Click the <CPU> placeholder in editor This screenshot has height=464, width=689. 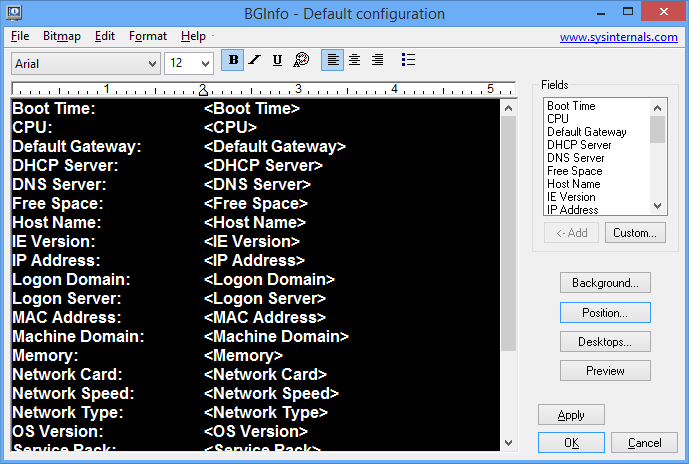[230, 127]
